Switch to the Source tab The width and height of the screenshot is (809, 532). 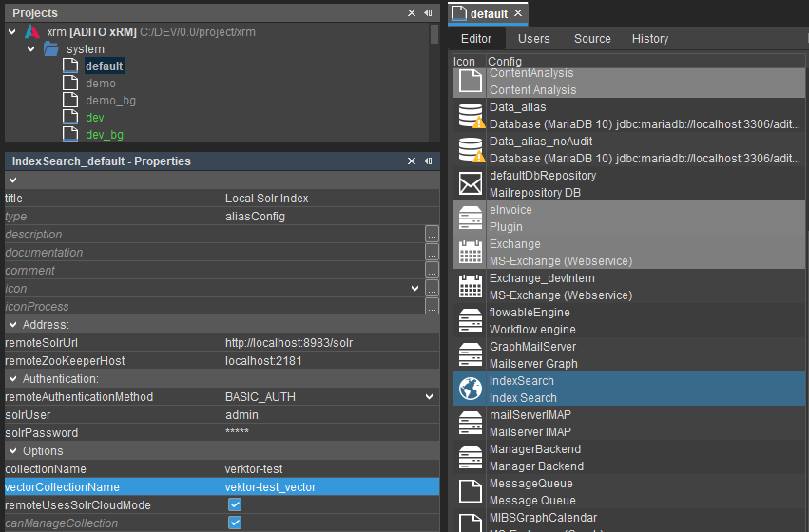coord(592,39)
